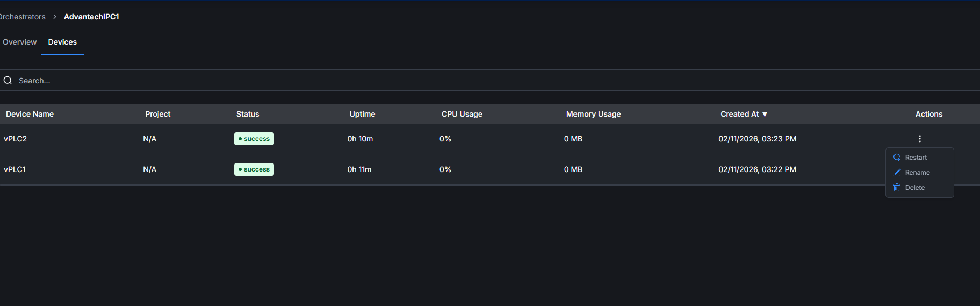Click the breadcrumb chevron separator icon

tap(55, 17)
